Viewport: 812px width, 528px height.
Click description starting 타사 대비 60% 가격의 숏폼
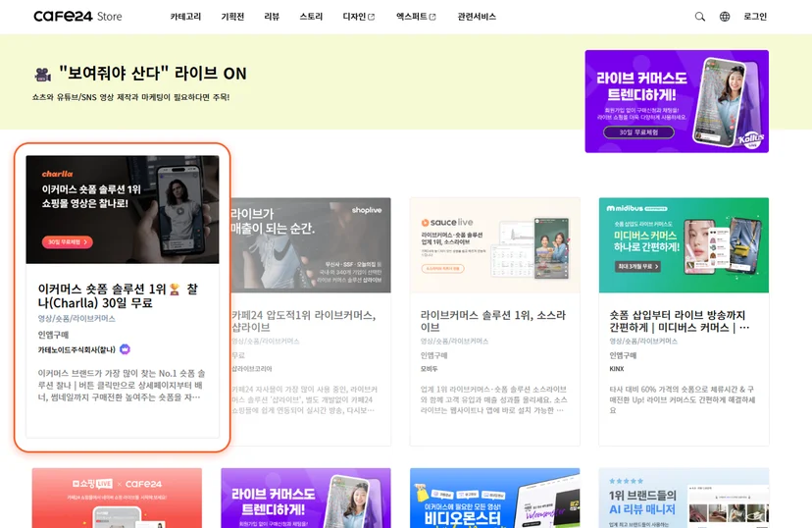coord(682,399)
